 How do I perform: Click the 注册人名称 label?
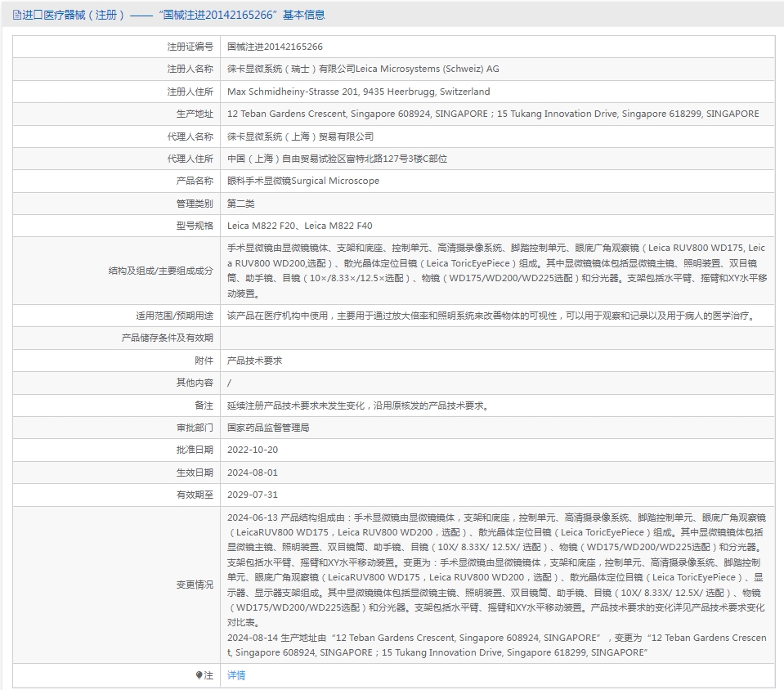[x=190, y=69]
